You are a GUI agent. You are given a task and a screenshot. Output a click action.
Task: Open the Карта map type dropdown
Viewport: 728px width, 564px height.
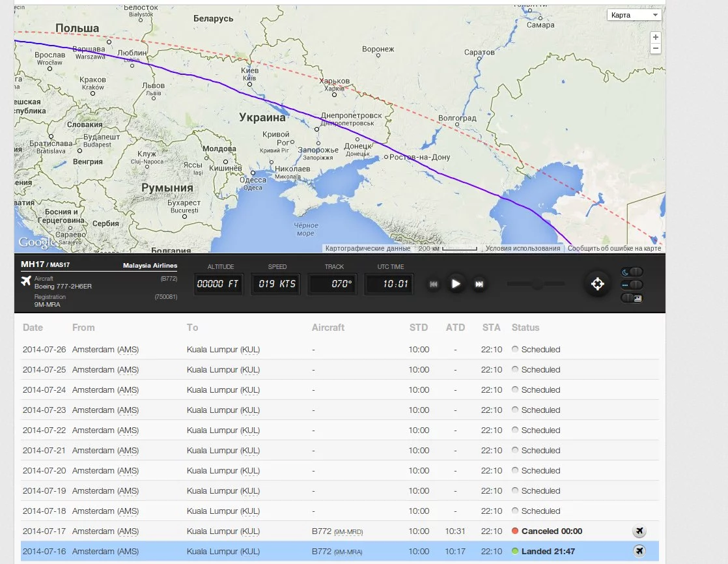point(634,15)
